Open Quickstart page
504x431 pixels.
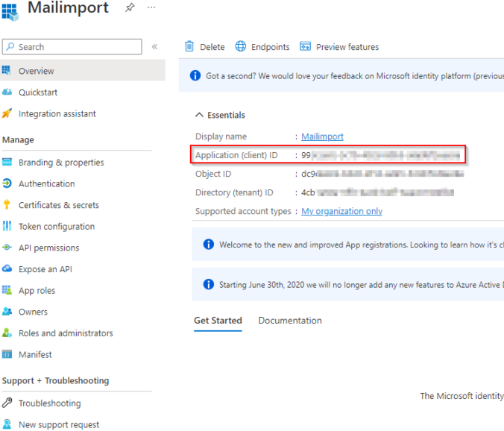tap(38, 92)
